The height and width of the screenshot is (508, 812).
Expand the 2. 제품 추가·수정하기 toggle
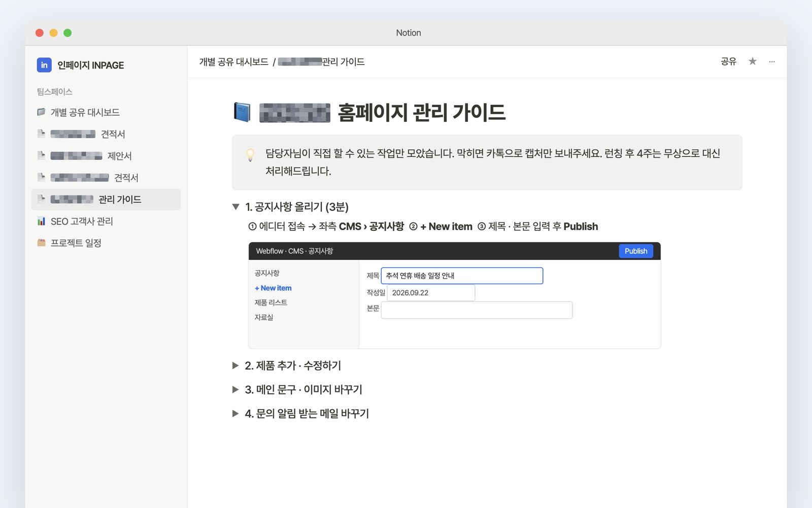coord(235,365)
